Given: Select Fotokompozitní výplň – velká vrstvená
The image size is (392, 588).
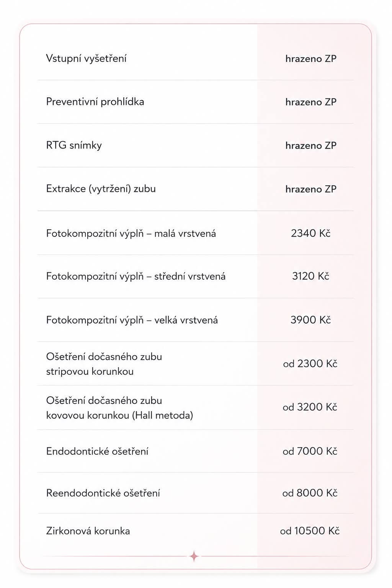Looking at the screenshot, I should pyautogui.click(x=132, y=320).
